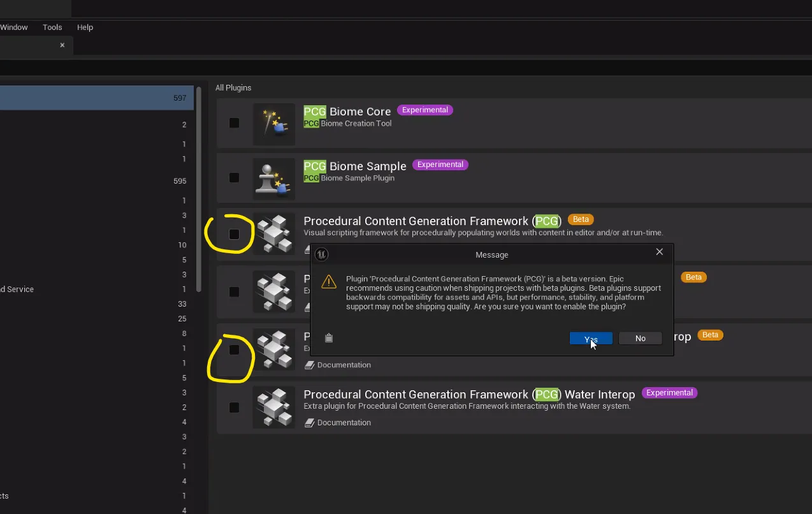Close the open tab with its x button
The height and width of the screenshot is (514, 812).
coord(62,45)
